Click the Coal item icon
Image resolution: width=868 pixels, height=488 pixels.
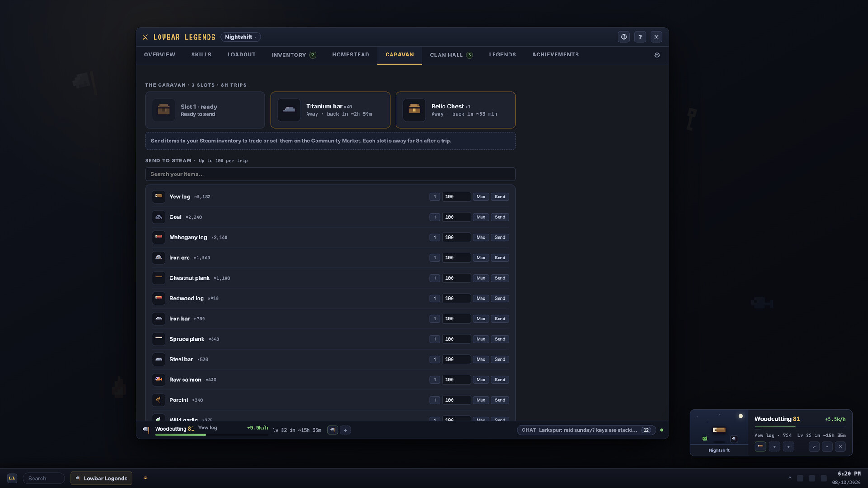click(x=159, y=217)
